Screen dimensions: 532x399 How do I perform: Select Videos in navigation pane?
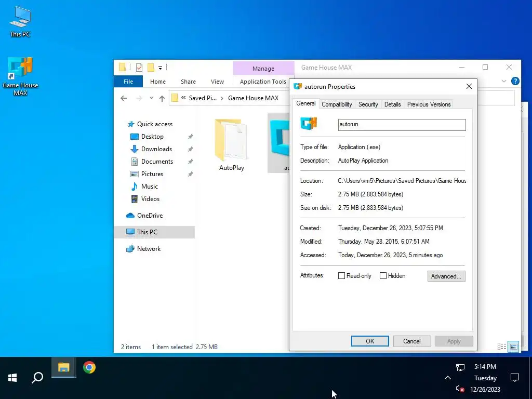pyautogui.click(x=150, y=199)
